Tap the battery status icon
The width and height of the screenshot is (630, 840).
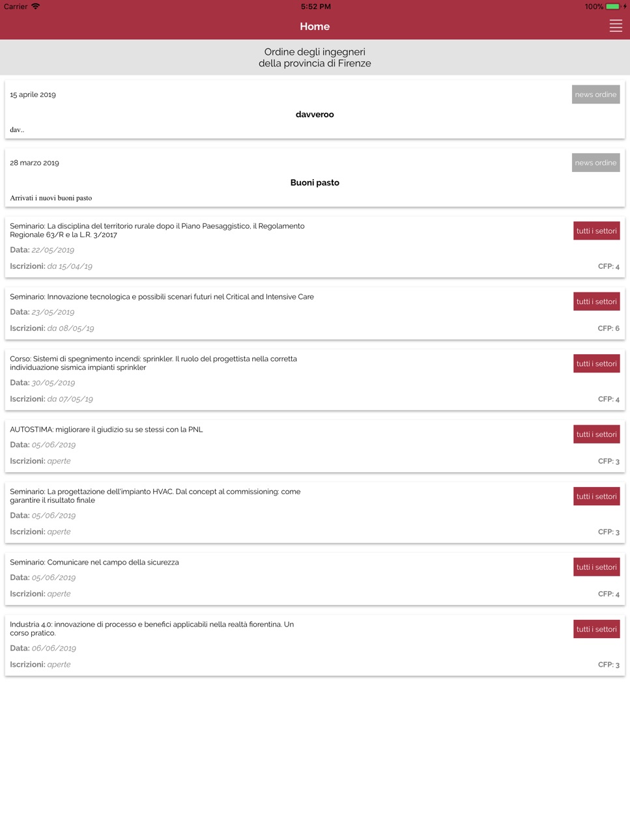click(x=612, y=7)
